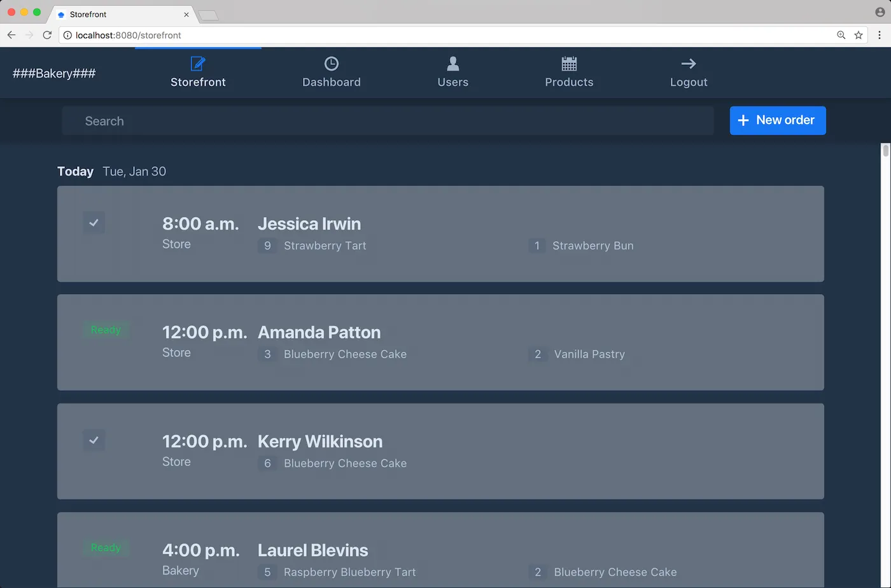Click the Logout arrow icon
This screenshot has height=588, width=891.
click(689, 64)
